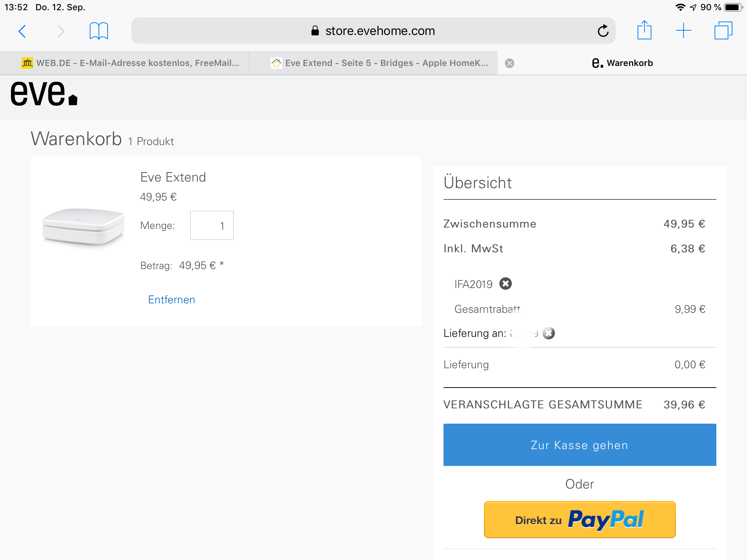Click the eve logo
Viewport: 747px width, 560px height.
(44, 94)
